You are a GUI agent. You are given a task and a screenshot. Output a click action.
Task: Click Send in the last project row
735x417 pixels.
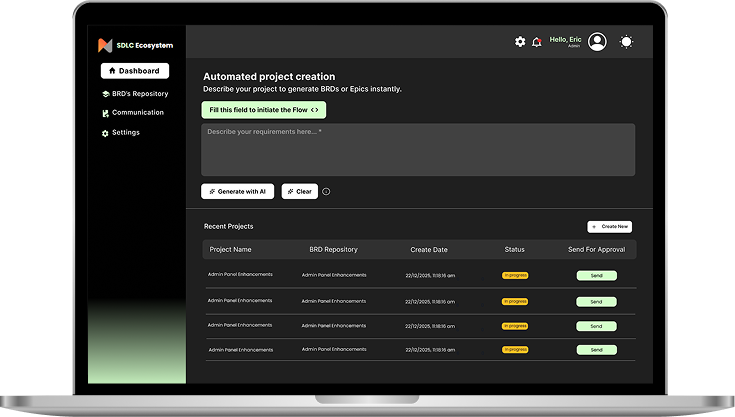[x=596, y=350]
